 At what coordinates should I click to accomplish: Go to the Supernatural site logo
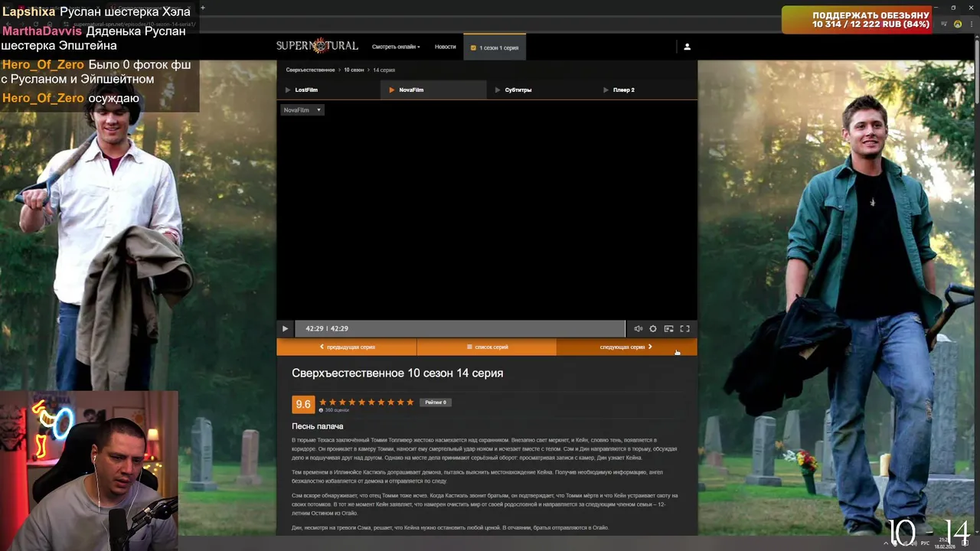click(317, 46)
